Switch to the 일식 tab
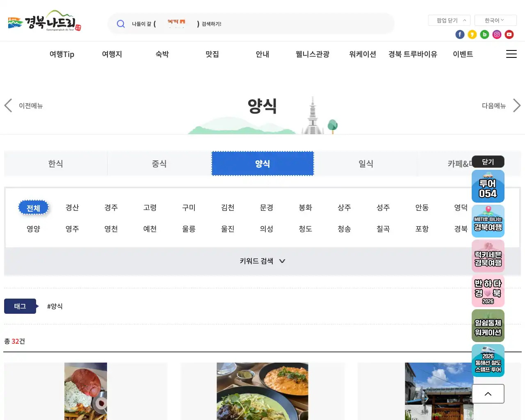Screen dimensions: 525x420 (x=366, y=164)
